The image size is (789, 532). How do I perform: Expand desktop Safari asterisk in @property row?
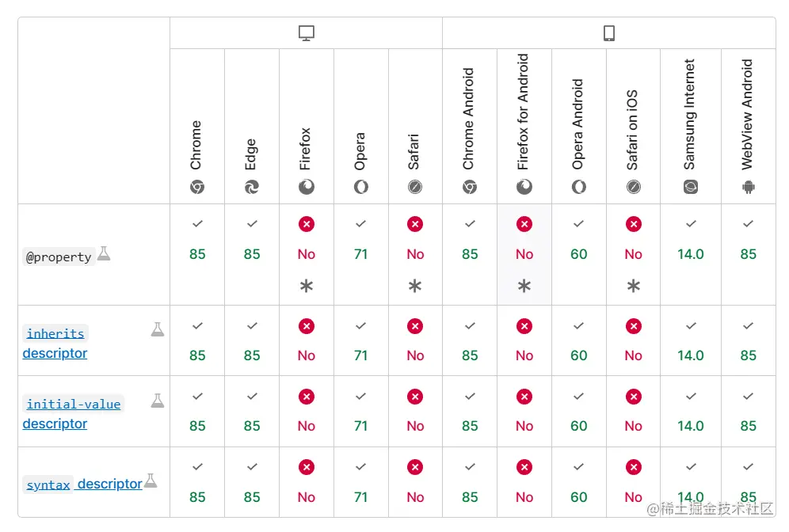(415, 287)
